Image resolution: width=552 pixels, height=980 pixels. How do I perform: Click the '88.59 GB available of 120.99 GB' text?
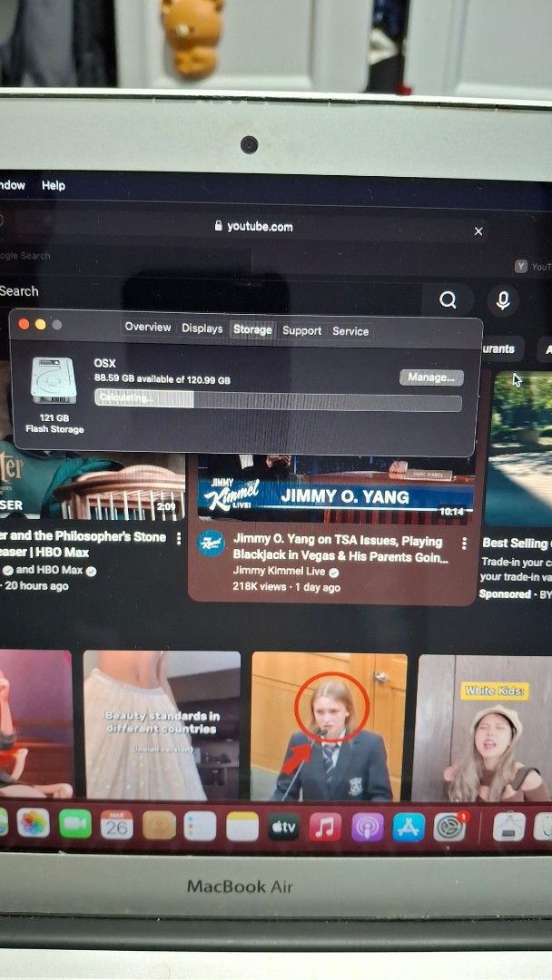(x=162, y=379)
